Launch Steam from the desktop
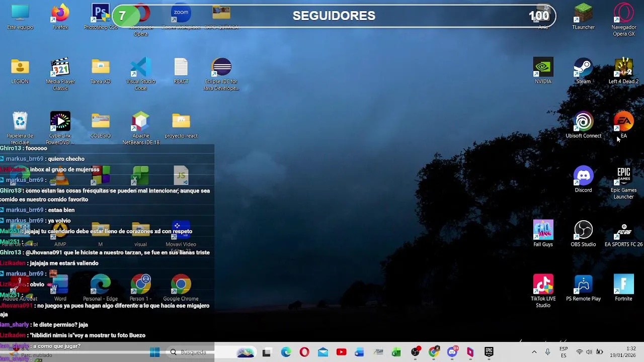 click(584, 71)
